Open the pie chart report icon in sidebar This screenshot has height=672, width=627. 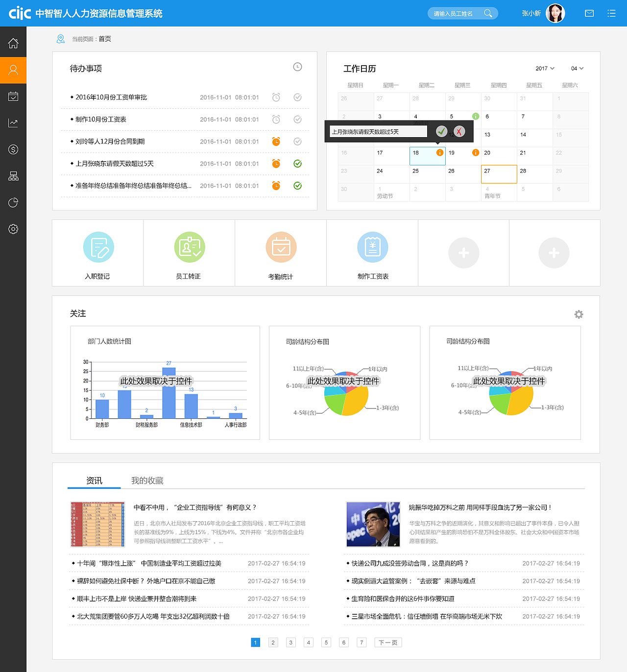click(x=13, y=202)
